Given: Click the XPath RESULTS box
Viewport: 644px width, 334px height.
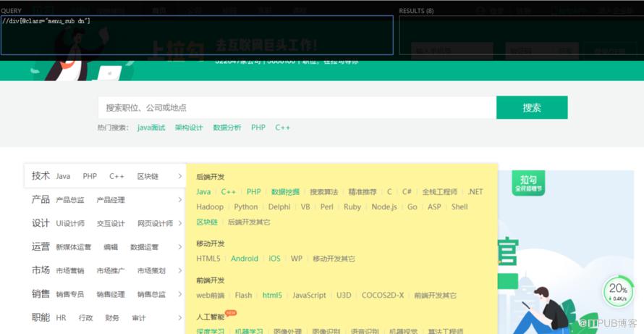Looking at the screenshot, I should (522, 35).
